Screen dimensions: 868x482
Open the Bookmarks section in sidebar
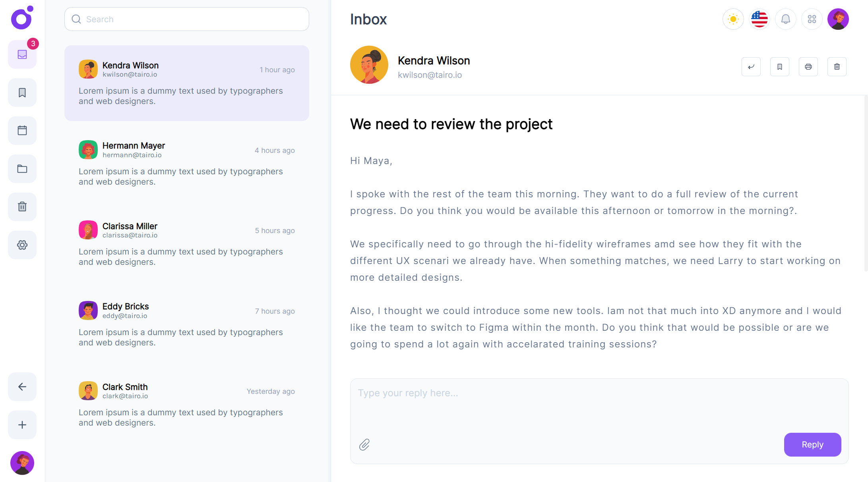click(22, 92)
